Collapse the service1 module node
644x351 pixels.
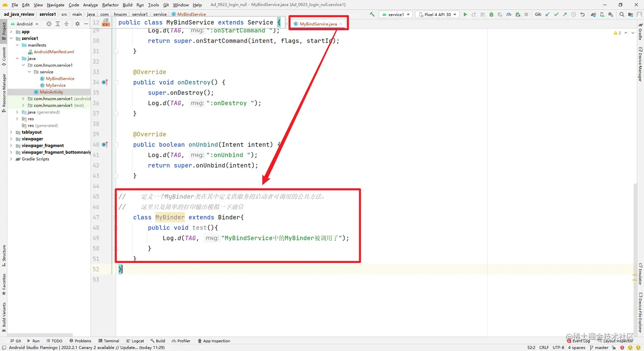point(11,38)
